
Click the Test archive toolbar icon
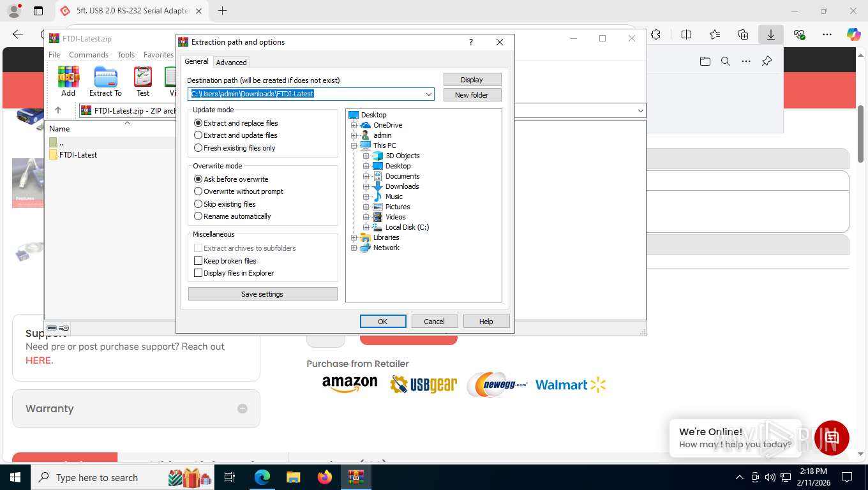point(143,81)
